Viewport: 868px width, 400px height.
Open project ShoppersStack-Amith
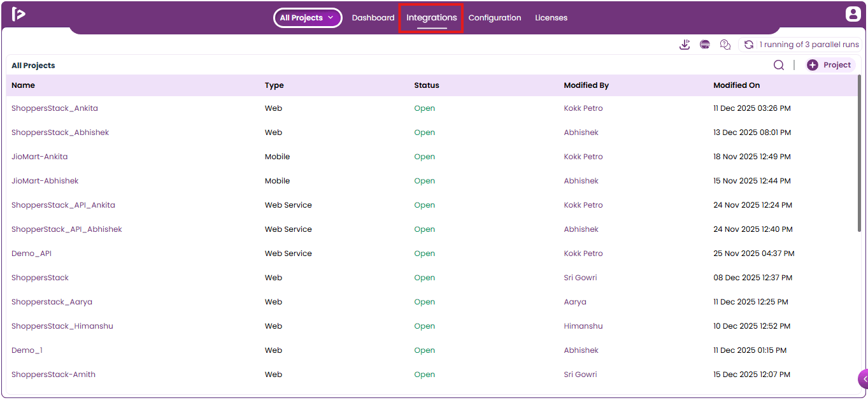[x=53, y=375]
